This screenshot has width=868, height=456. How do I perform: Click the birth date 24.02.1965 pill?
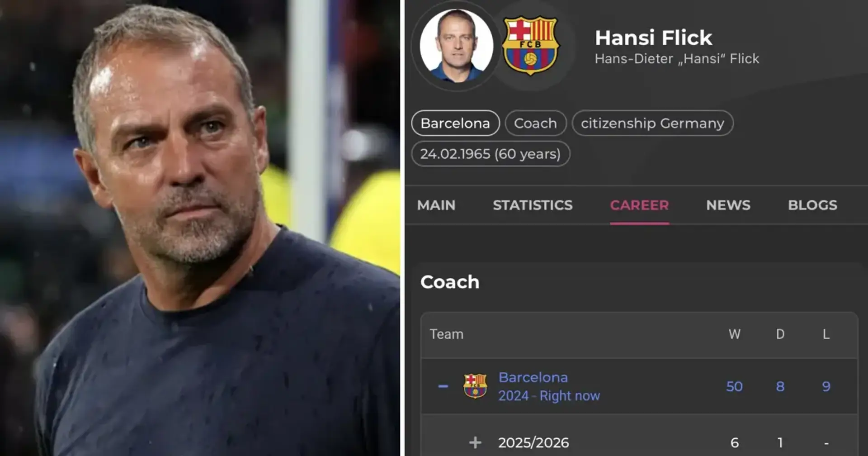click(x=491, y=154)
